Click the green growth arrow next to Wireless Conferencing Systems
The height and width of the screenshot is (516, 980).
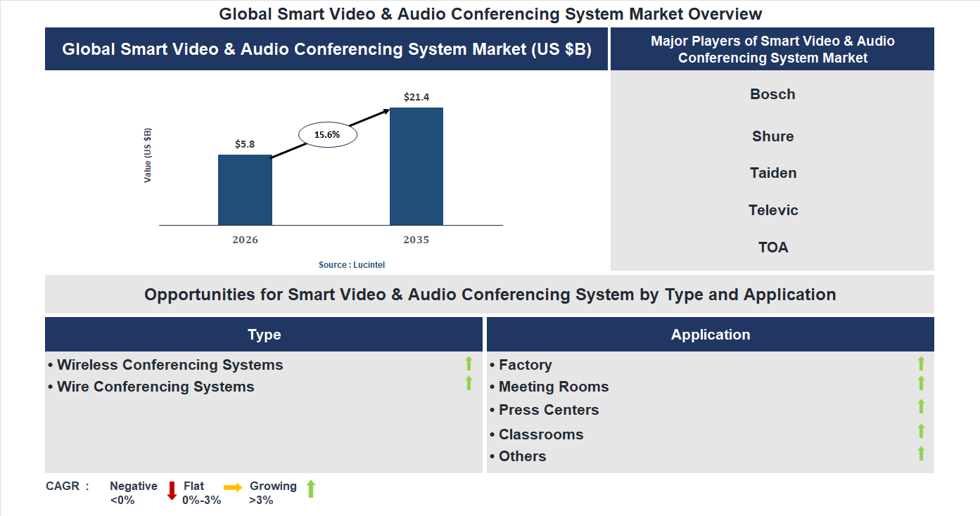point(469,363)
